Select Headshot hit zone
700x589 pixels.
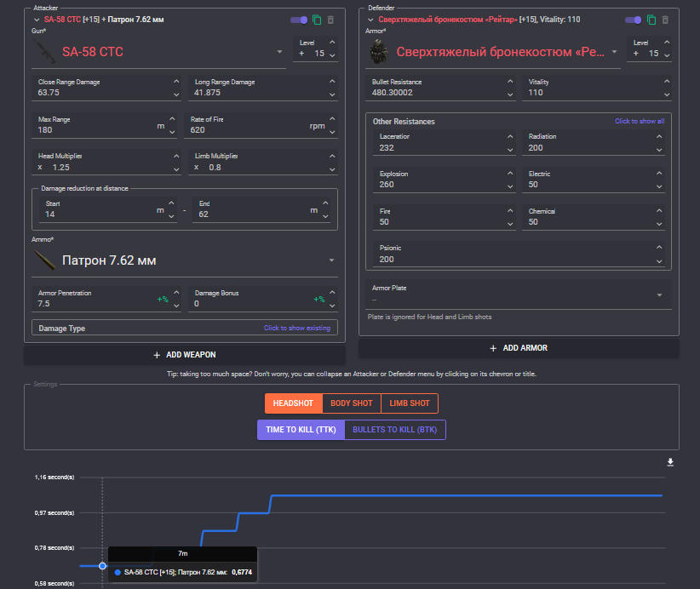pos(293,403)
